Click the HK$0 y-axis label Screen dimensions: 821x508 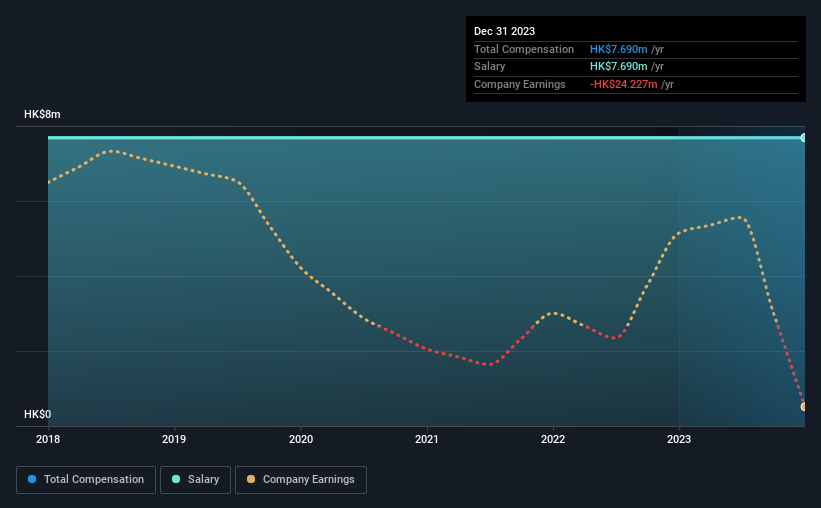point(38,414)
